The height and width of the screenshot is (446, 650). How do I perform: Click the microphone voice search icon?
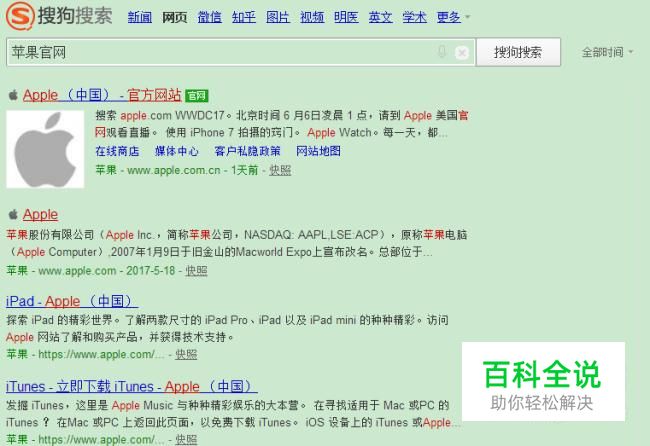click(442, 52)
